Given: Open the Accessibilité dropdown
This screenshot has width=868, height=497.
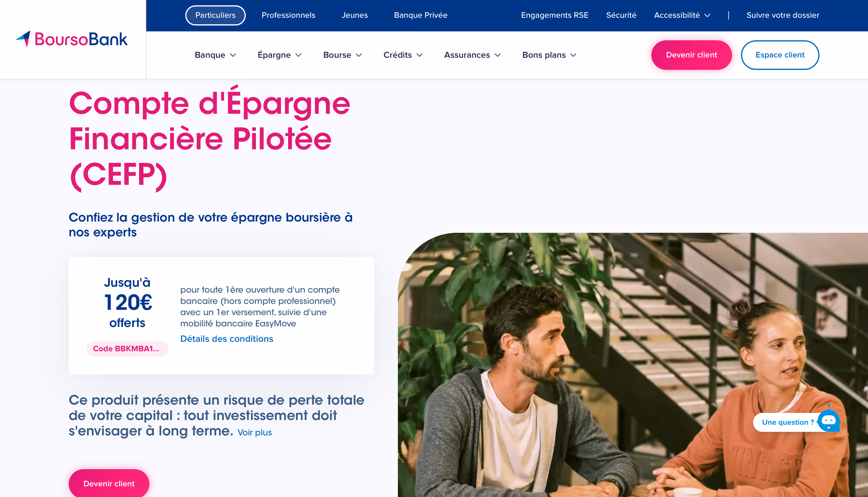Looking at the screenshot, I should click(682, 15).
